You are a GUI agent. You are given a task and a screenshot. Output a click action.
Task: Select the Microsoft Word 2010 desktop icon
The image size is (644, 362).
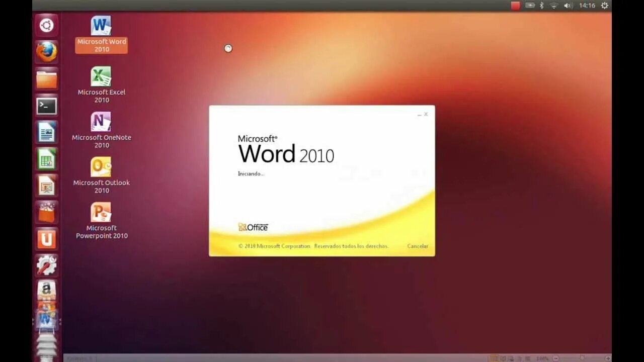[x=101, y=34]
